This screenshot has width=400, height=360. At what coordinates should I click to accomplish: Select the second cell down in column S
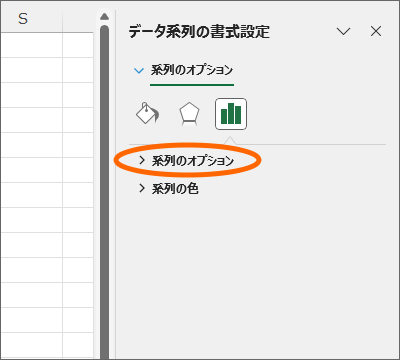pos(31,70)
